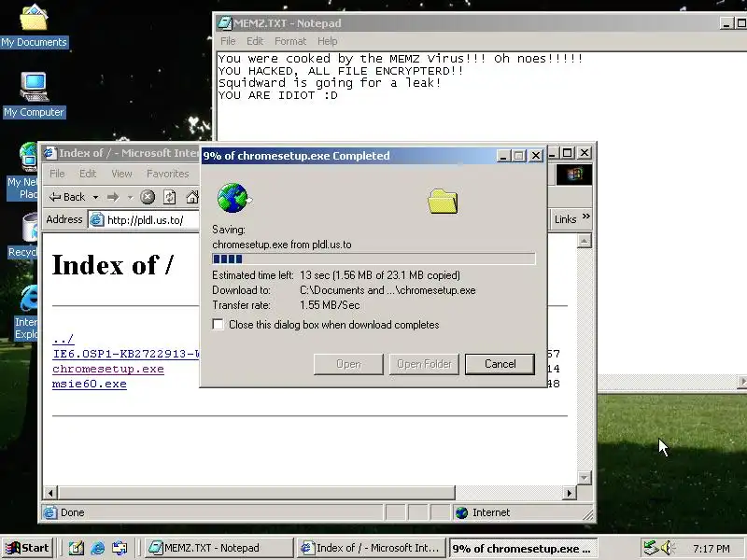
Task: Click the Start button
Action: (28, 548)
